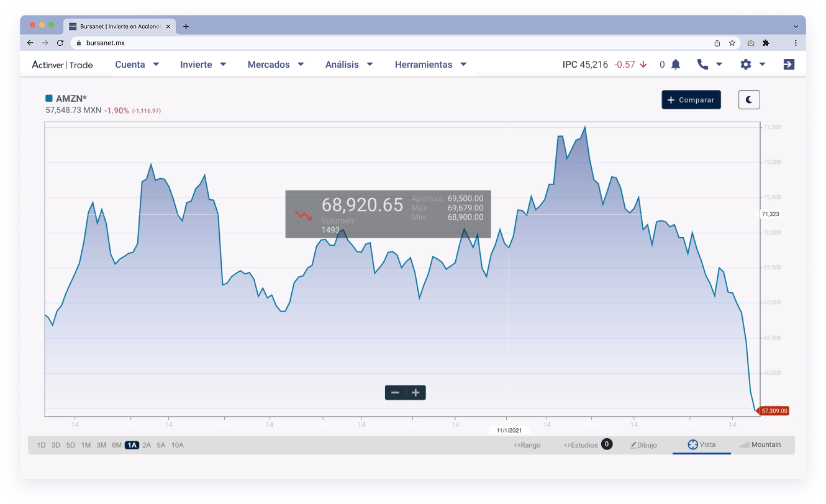Open the settings gear icon

coord(745,64)
